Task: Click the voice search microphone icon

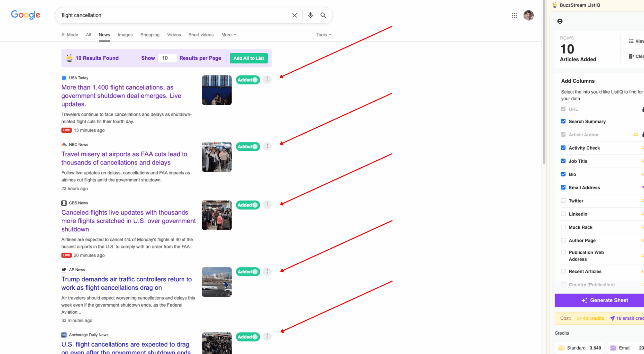Action: (310, 15)
